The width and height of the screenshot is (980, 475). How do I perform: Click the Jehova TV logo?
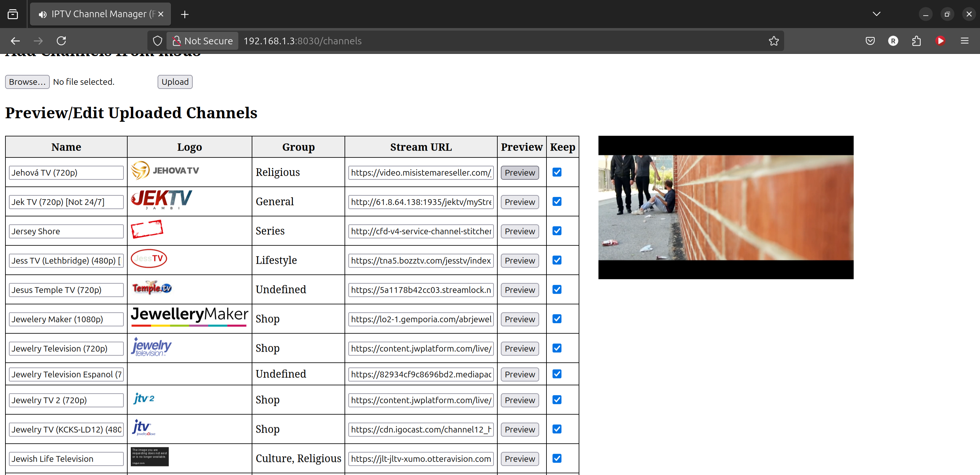tap(165, 170)
